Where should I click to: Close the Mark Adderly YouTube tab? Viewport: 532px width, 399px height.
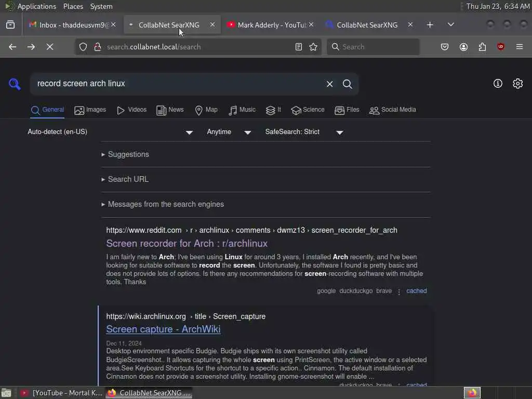[x=311, y=25]
